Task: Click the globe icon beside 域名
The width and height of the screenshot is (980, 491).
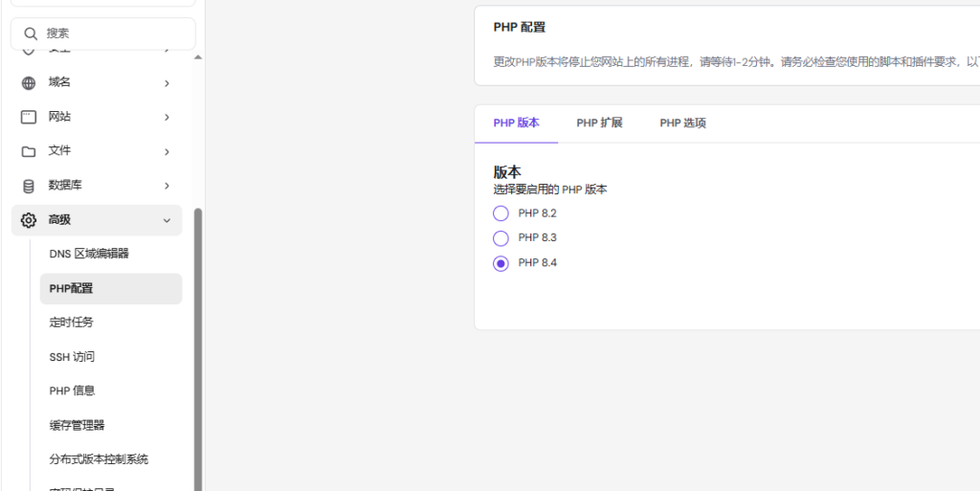Action: coord(29,82)
